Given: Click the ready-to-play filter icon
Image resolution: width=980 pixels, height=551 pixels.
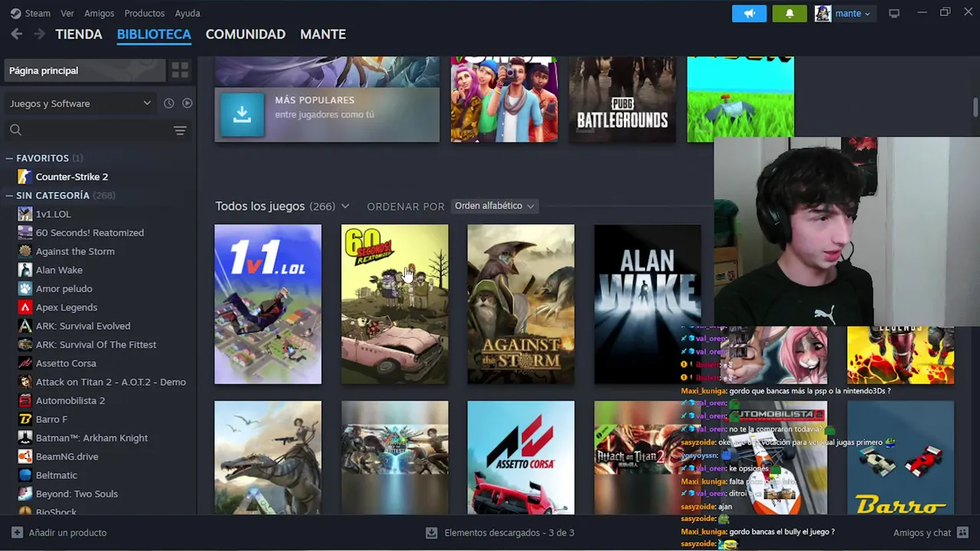Looking at the screenshot, I should (x=187, y=103).
